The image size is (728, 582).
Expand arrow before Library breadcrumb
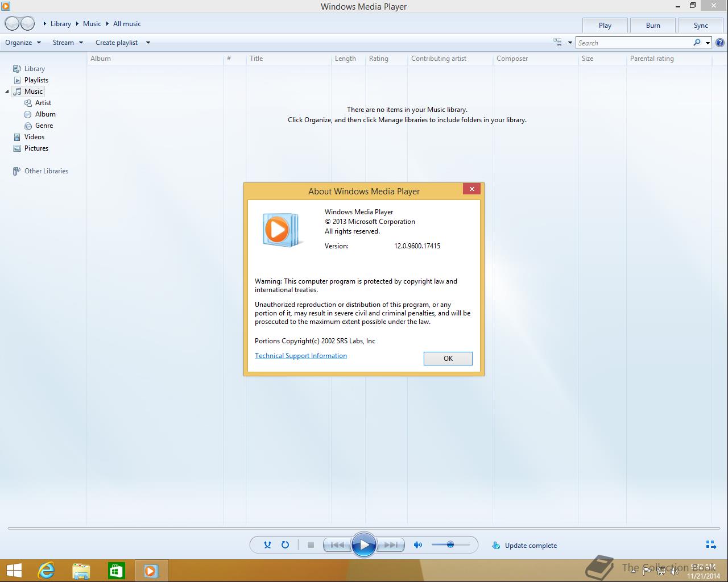[x=45, y=24]
